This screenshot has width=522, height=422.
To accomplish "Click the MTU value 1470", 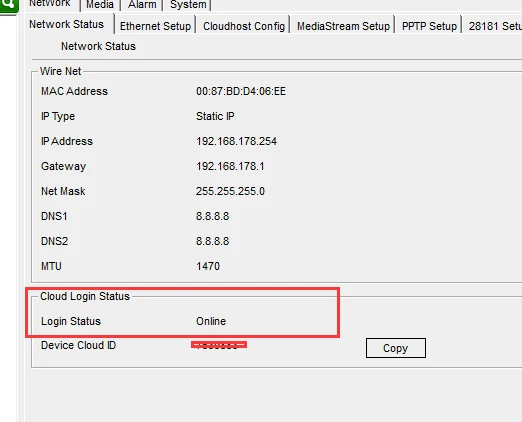I will tap(208, 266).
